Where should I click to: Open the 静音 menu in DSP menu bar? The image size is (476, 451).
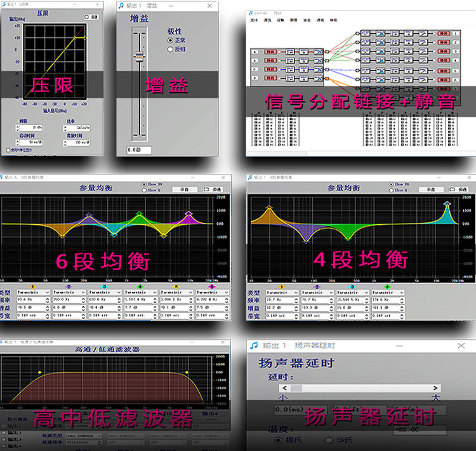pyautogui.click(x=294, y=20)
